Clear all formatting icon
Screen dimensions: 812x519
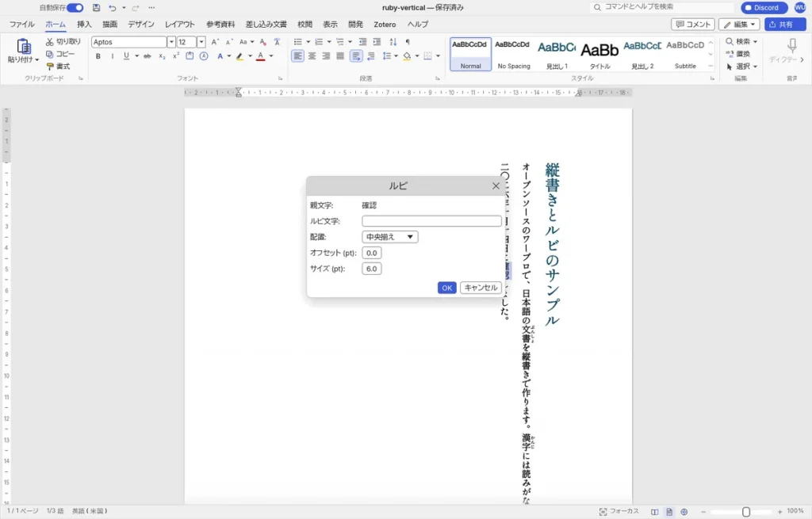click(263, 42)
